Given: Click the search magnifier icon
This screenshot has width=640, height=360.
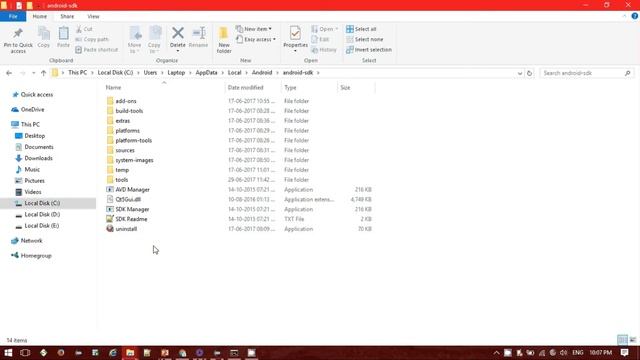Looking at the screenshot, I should point(627,73).
